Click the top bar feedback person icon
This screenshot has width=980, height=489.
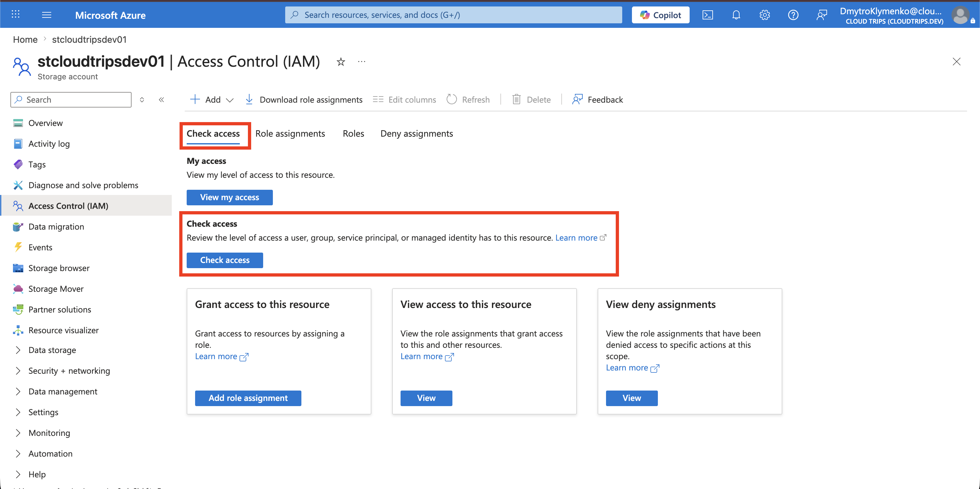(822, 15)
